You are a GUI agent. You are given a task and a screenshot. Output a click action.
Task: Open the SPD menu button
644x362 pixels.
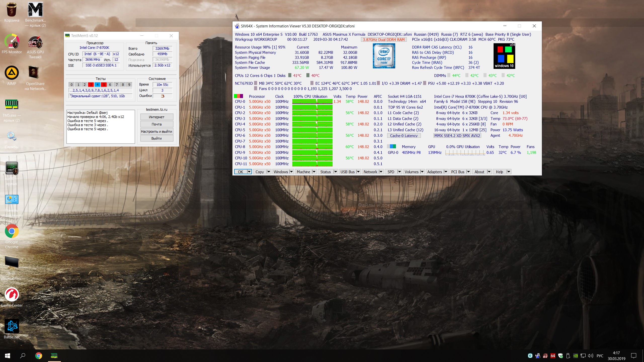pyautogui.click(x=391, y=172)
